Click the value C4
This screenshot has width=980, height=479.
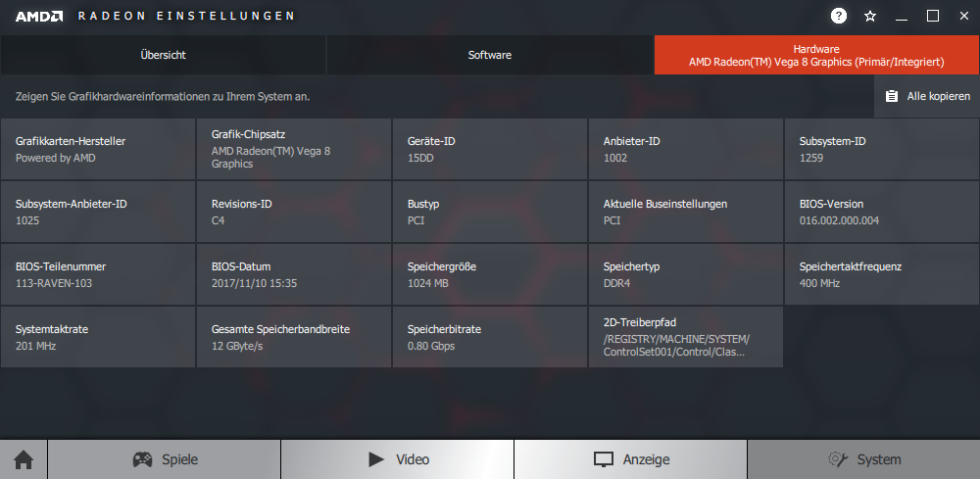pos(219,220)
